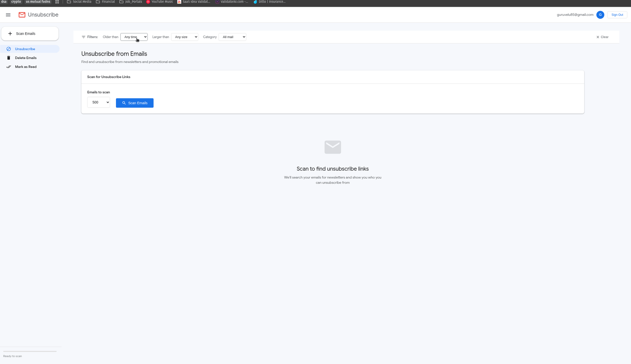Open the Older than Any time dropdown
The image size is (631, 364).
(134, 37)
